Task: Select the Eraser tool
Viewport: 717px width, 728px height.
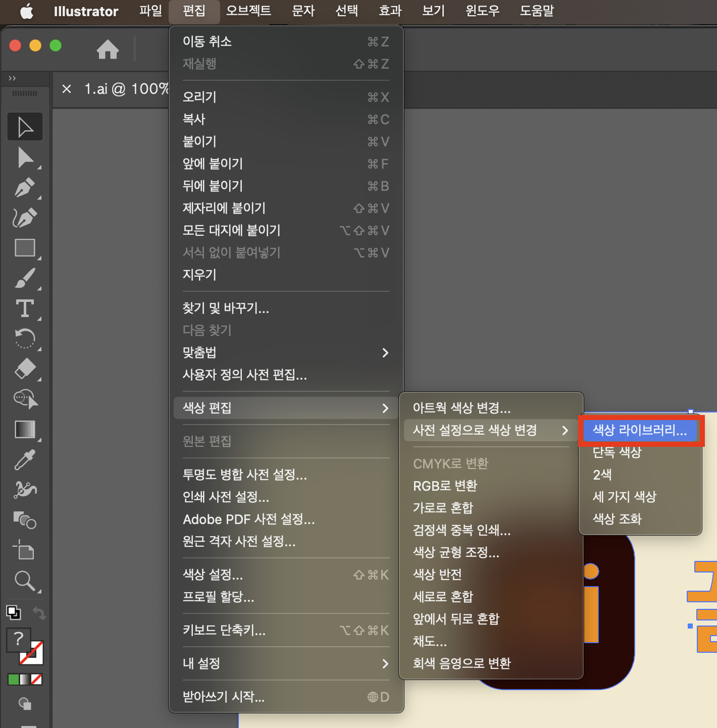Action: pyautogui.click(x=25, y=369)
